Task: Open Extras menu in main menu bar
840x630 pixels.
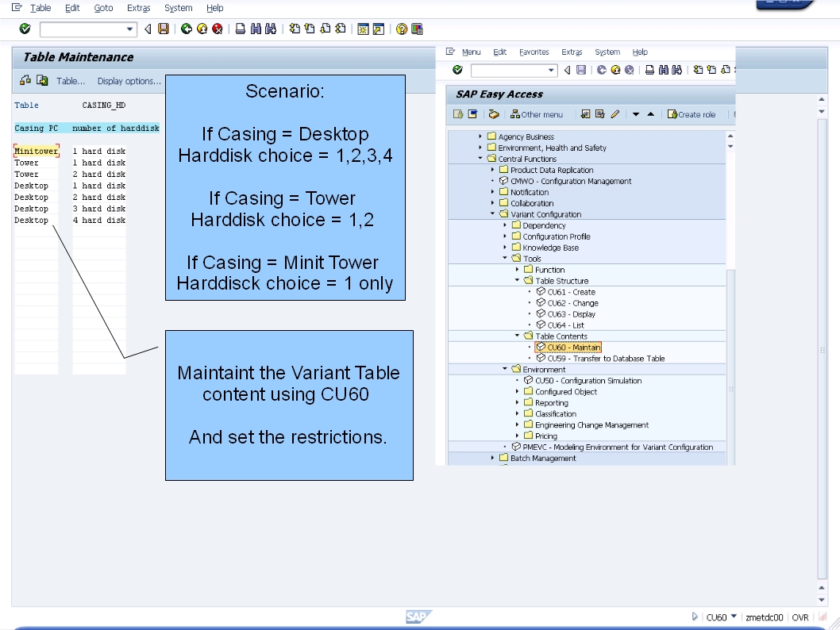Action: tap(139, 7)
